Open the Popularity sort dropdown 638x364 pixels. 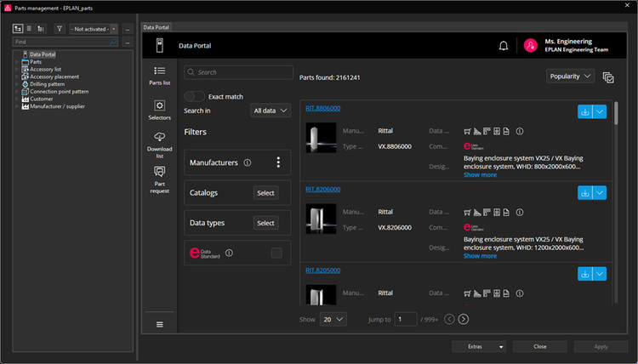pyautogui.click(x=570, y=77)
